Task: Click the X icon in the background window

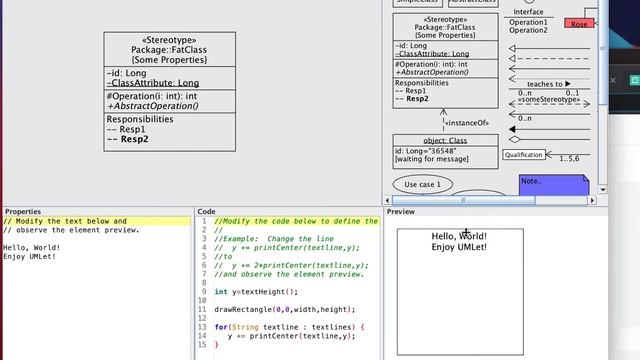Action: tap(613, 80)
